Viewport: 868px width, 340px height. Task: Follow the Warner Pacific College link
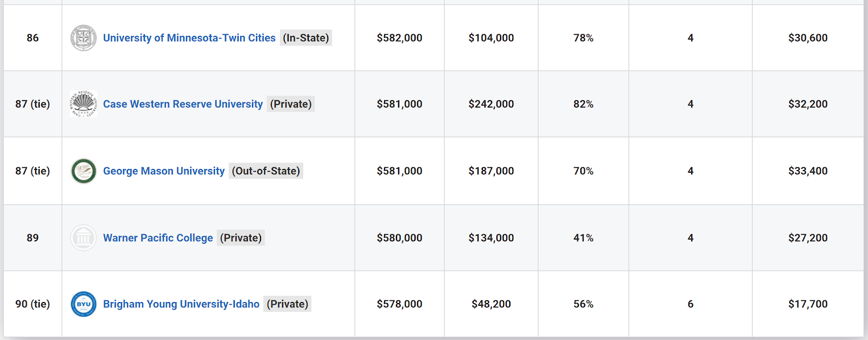(x=158, y=238)
